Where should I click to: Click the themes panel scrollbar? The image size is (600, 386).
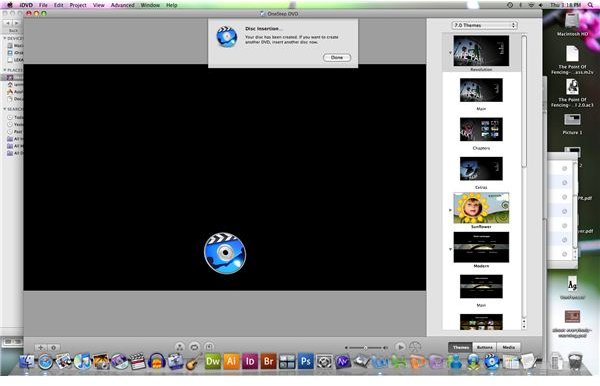pos(524,101)
